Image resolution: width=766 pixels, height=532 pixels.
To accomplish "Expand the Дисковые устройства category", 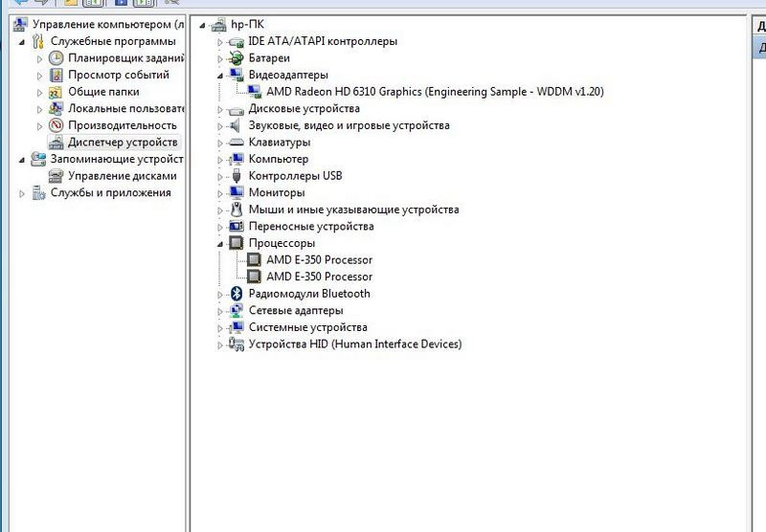I will pyautogui.click(x=220, y=109).
